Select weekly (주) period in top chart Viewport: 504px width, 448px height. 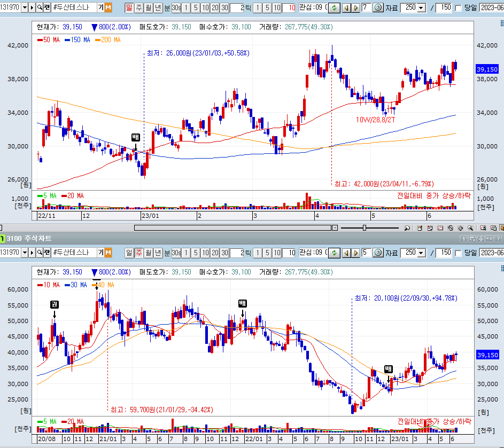pyautogui.click(x=139, y=7)
